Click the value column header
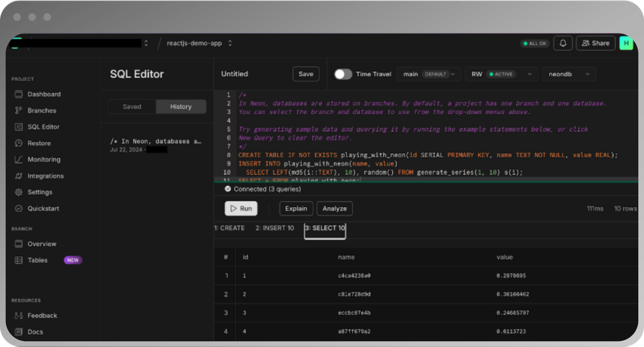The height and width of the screenshot is (347, 644). coord(505,257)
